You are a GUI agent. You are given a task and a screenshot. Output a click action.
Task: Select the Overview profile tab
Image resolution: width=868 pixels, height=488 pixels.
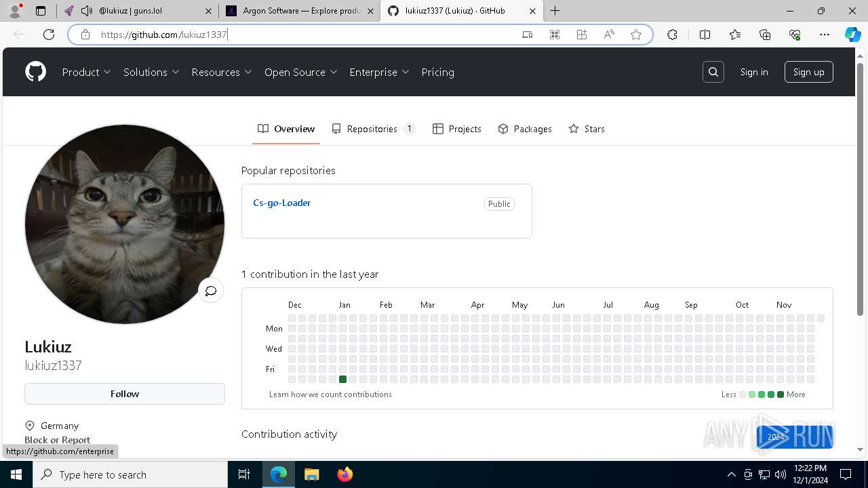coord(286,129)
